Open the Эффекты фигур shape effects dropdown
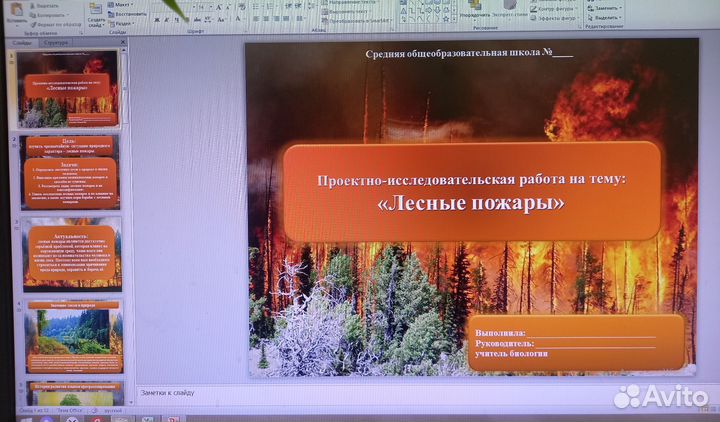Image resolution: width=720 pixels, height=422 pixels. pos(553,18)
